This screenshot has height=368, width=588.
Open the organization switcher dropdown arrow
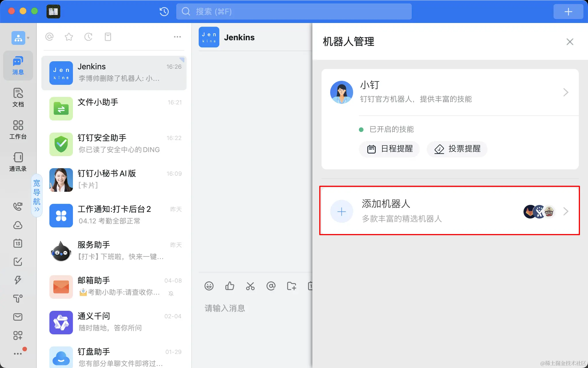(28, 38)
